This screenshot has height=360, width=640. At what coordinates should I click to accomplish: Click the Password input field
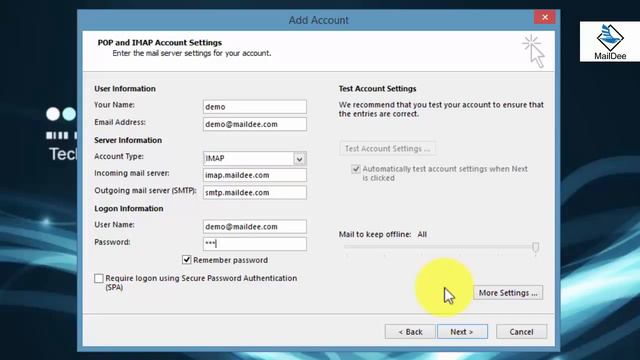[x=255, y=244]
